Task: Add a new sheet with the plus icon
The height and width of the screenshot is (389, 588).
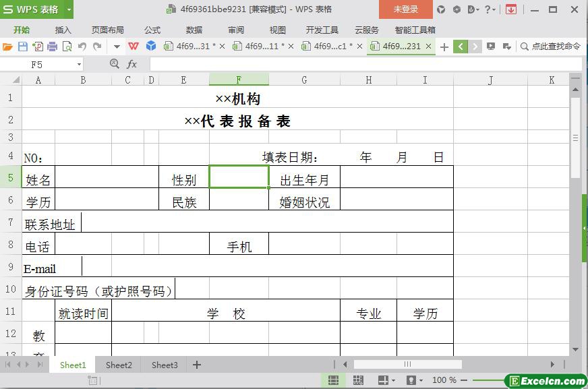Action: (197, 365)
